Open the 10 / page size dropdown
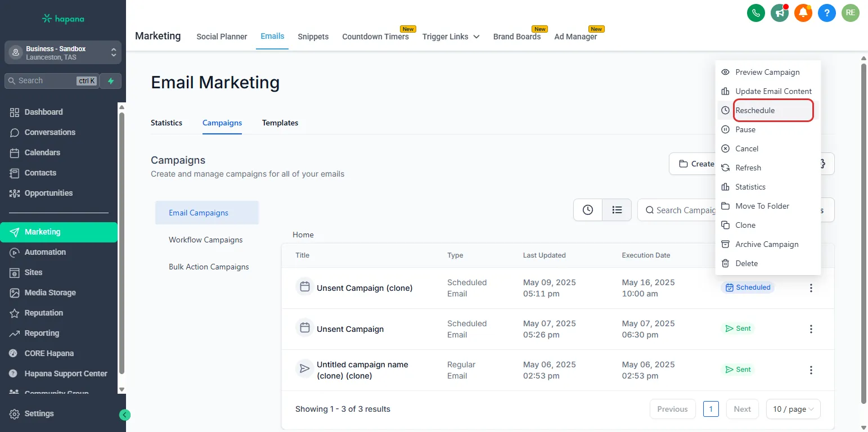 (793, 409)
